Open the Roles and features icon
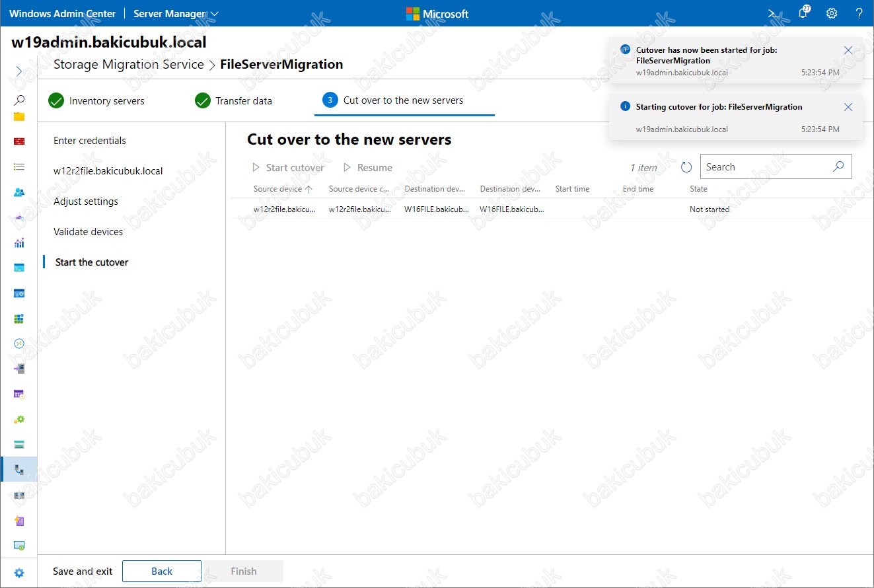This screenshot has height=588, width=874. 18,369
